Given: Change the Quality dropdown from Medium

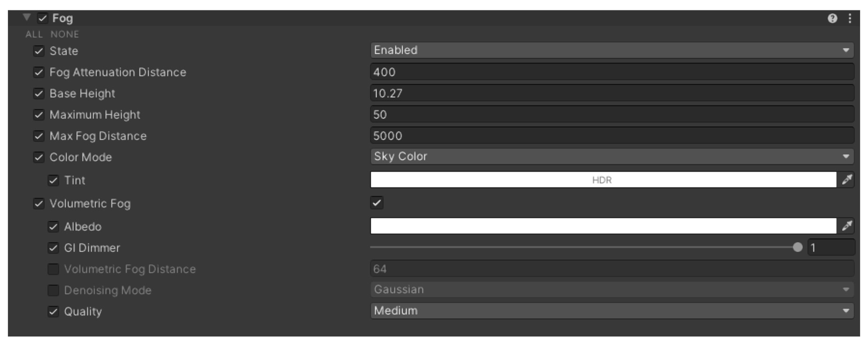Looking at the screenshot, I should [606, 311].
